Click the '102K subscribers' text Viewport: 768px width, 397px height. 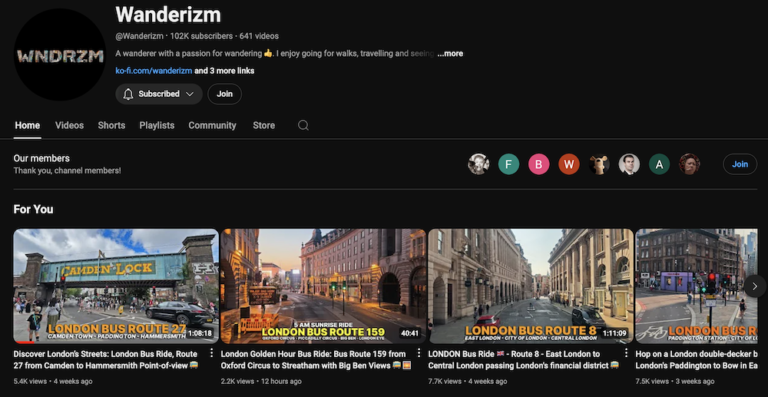pos(201,36)
